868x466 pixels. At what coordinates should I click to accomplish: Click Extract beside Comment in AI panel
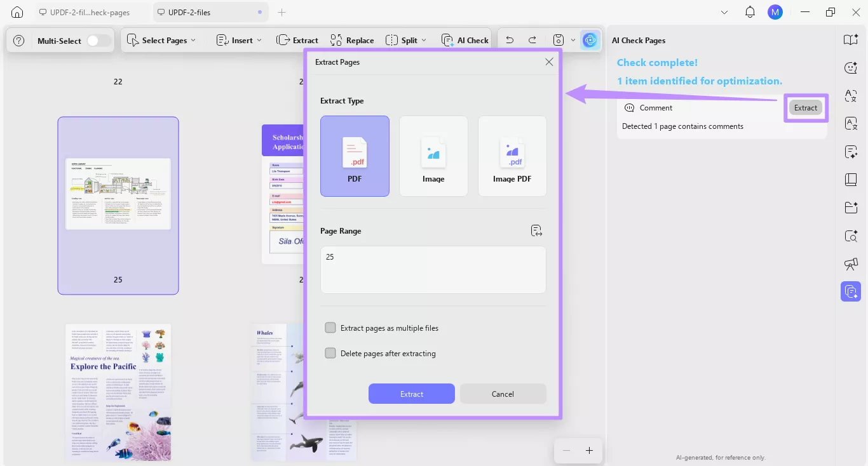click(806, 108)
